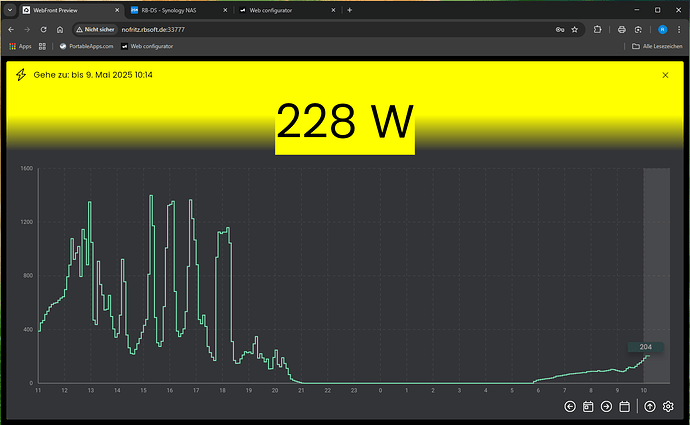The image size is (690, 425).
Task: Click the 228 W value display
Action: [345, 122]
